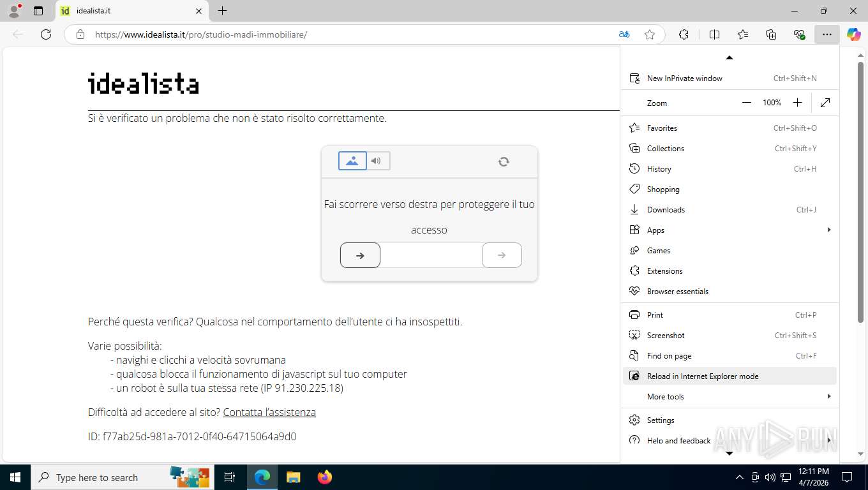
Task: Click the address bar URL field
Action: [x=351, y=34]
